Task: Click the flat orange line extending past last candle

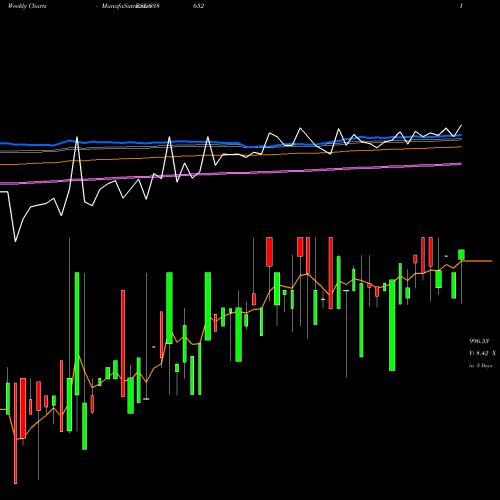Action: pyautogui.click(x=477, y=261)
